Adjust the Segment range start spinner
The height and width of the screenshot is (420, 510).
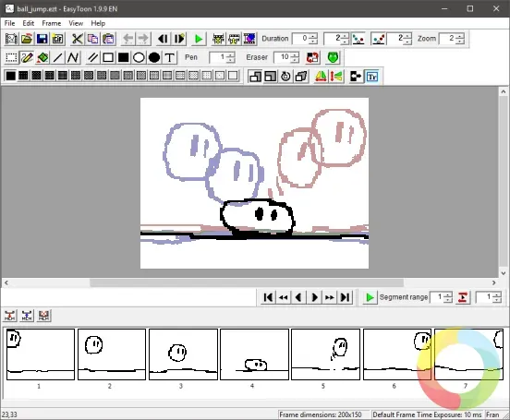[448, 297]
